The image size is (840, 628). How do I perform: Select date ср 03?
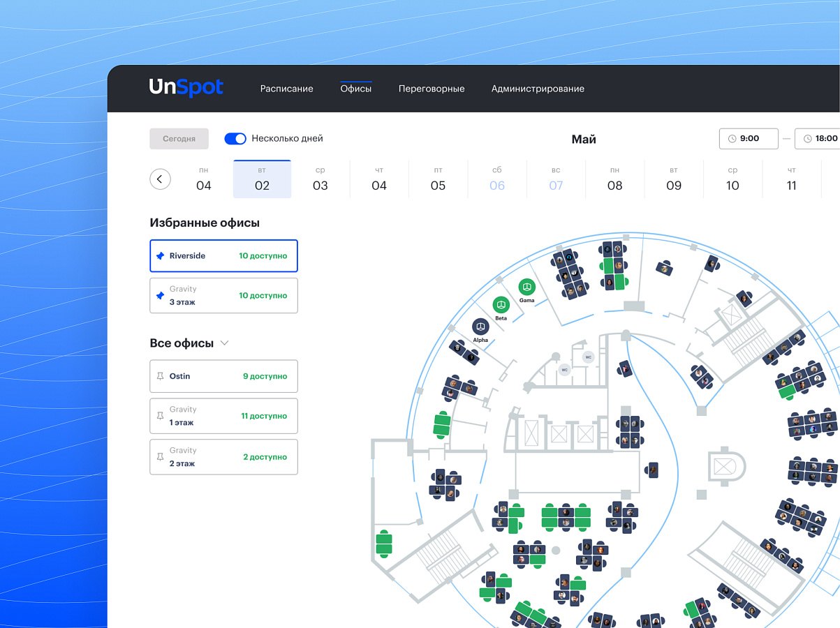[x=320, y=179]
